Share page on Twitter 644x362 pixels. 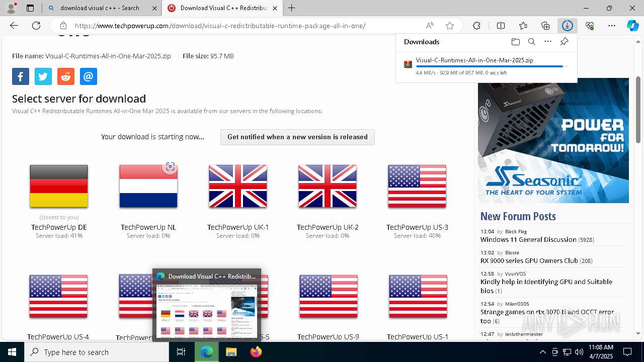coord(43,76)
